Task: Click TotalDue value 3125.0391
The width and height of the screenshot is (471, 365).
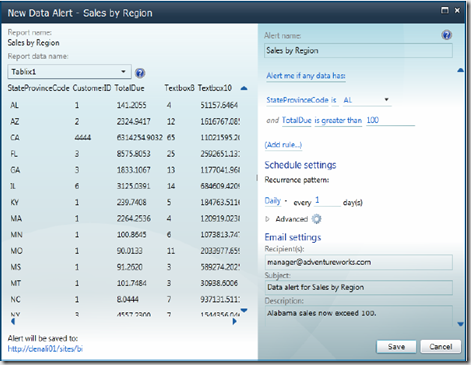Action: 133,186
